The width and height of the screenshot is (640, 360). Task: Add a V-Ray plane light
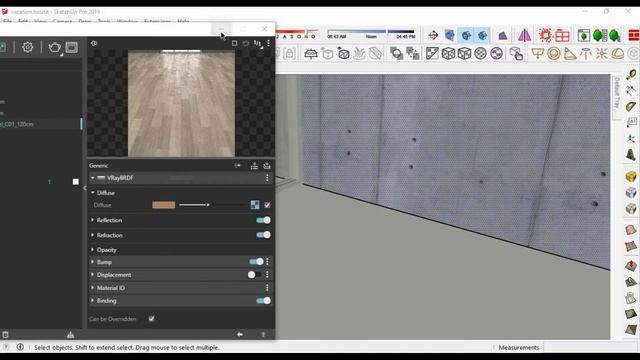coord(538,53)
